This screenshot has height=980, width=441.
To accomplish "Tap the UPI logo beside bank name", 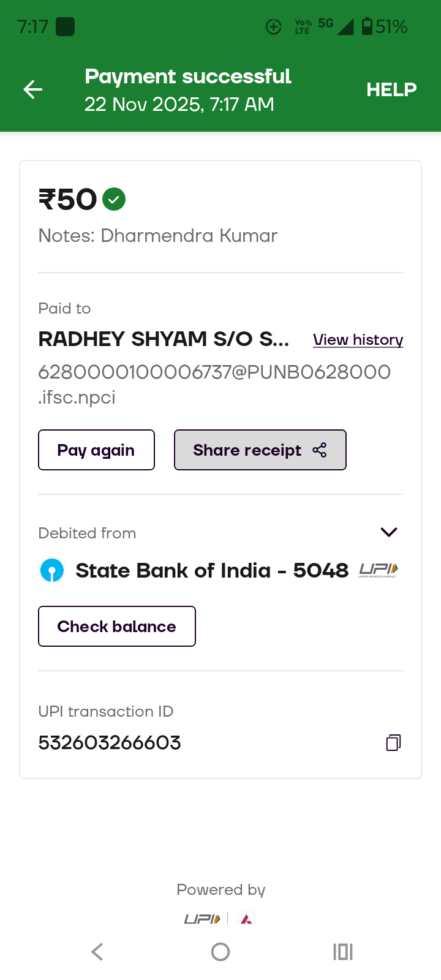I will coord(379,570).
